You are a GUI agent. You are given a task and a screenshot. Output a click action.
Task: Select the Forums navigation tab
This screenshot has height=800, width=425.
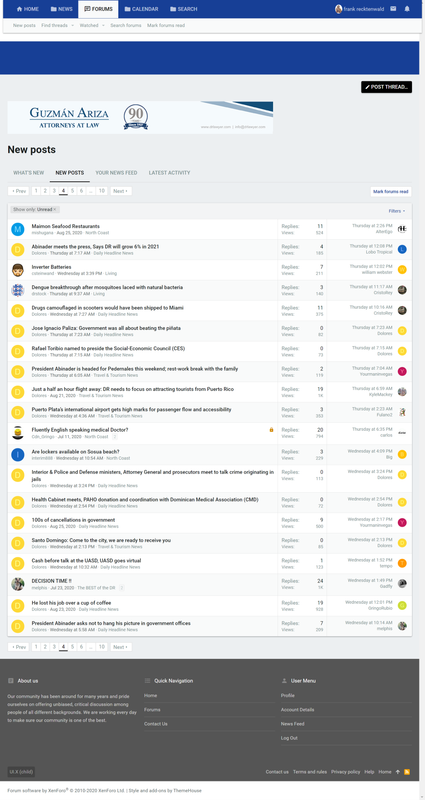[x=98, y=9]
